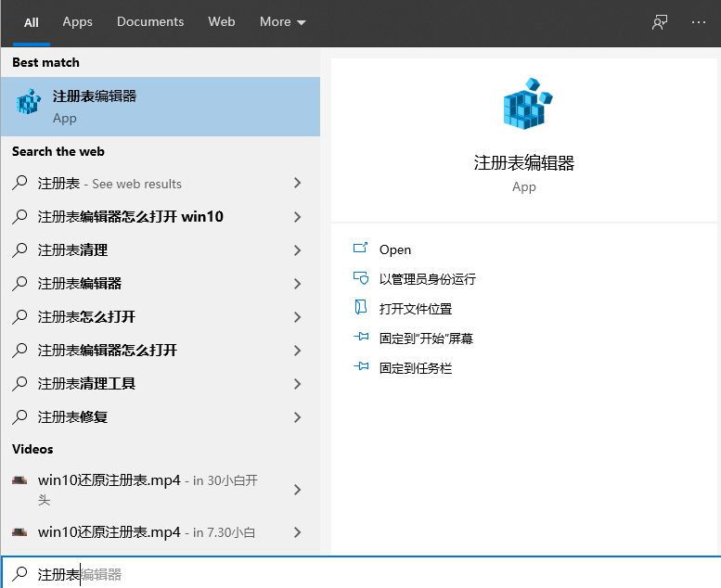The image size is (721, 588).
Task: Click search icon beside 注册表编辑器怎么打开
Action: 19,350
